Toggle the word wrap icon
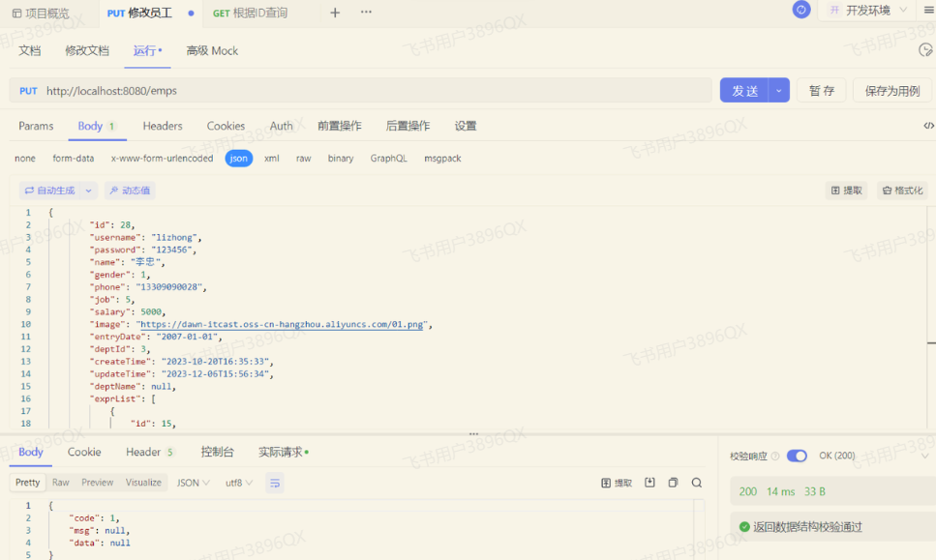 pyautogui.click(x=275, y=483)
